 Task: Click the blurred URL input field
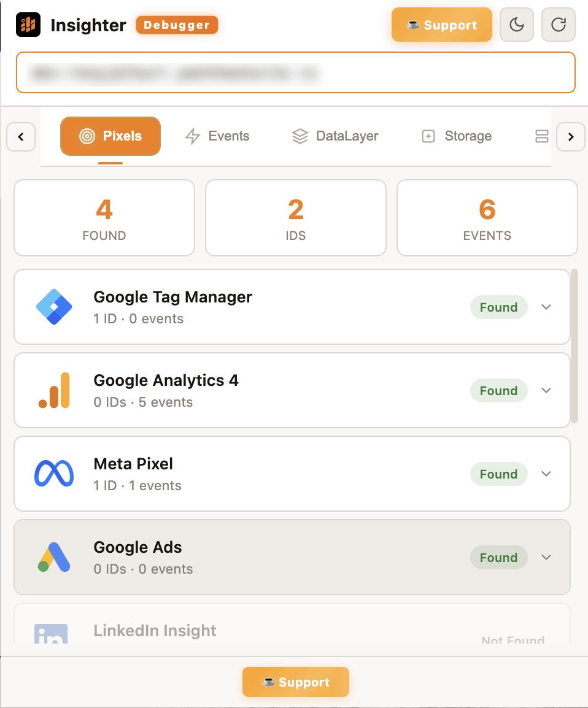[x=295, y=72]
